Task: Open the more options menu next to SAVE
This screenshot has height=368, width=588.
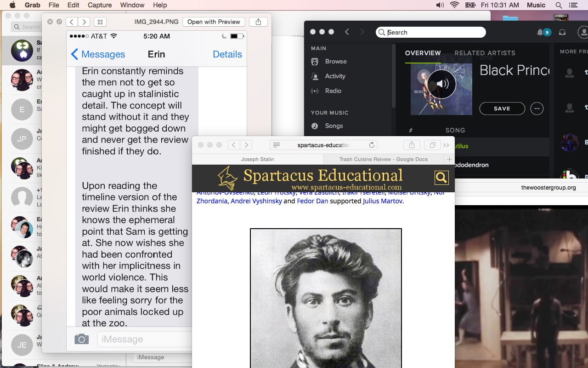Action: click(537, 109)
